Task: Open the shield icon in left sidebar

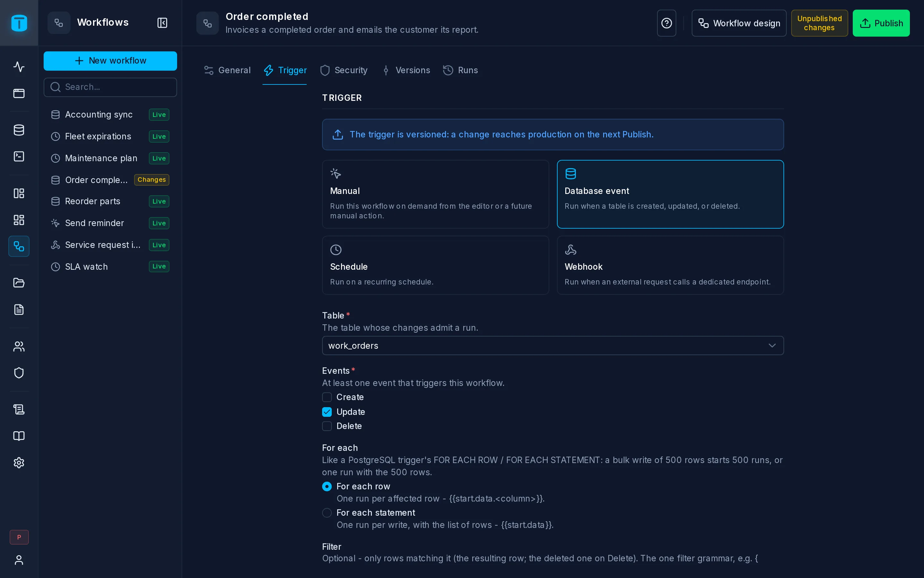Action: pyautogui.click(x=19, y=373)
